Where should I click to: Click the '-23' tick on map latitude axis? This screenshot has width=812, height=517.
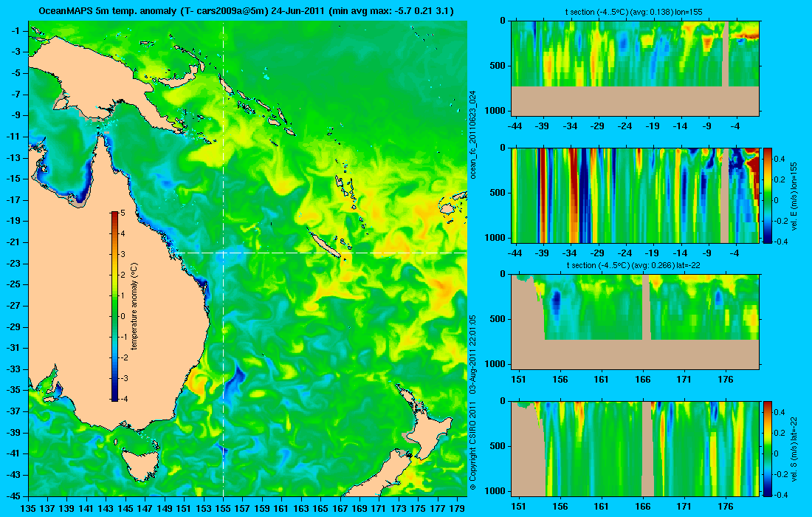pos(13,263)
